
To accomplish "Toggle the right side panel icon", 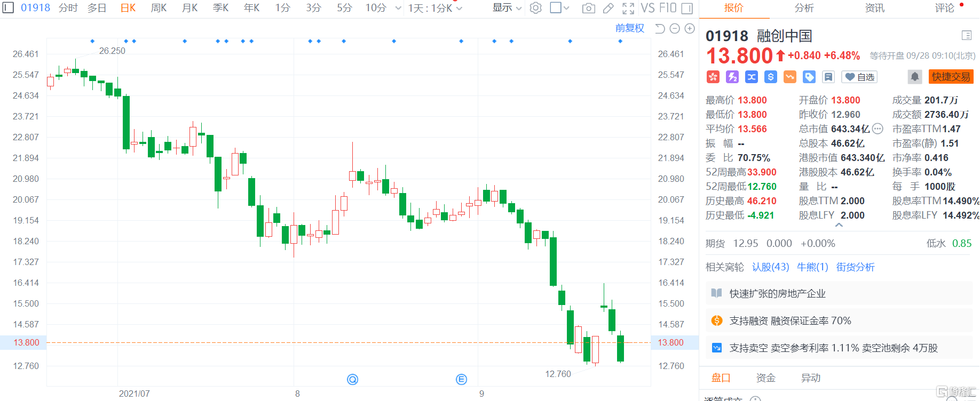I will coord(687,8).
